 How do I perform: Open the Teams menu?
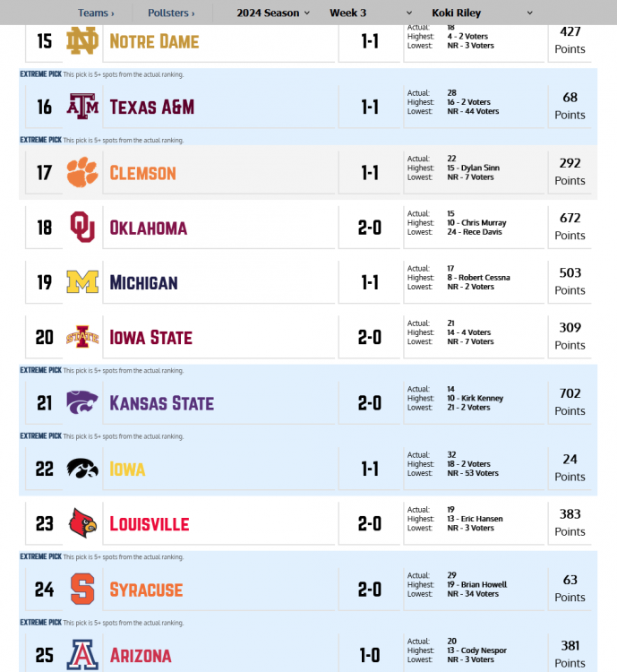(96, 13)
